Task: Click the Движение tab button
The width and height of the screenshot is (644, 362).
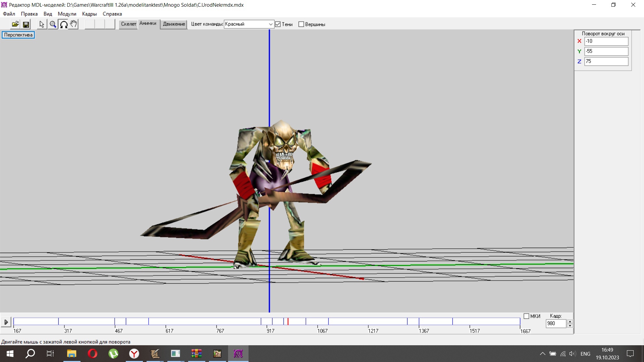Action: pos(174,24)
